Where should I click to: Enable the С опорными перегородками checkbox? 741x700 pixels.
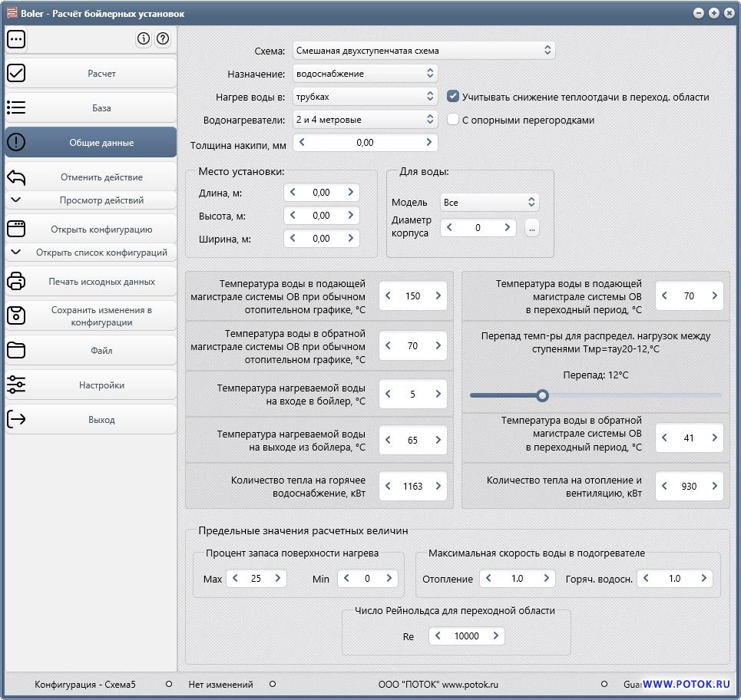click(454, 120)
